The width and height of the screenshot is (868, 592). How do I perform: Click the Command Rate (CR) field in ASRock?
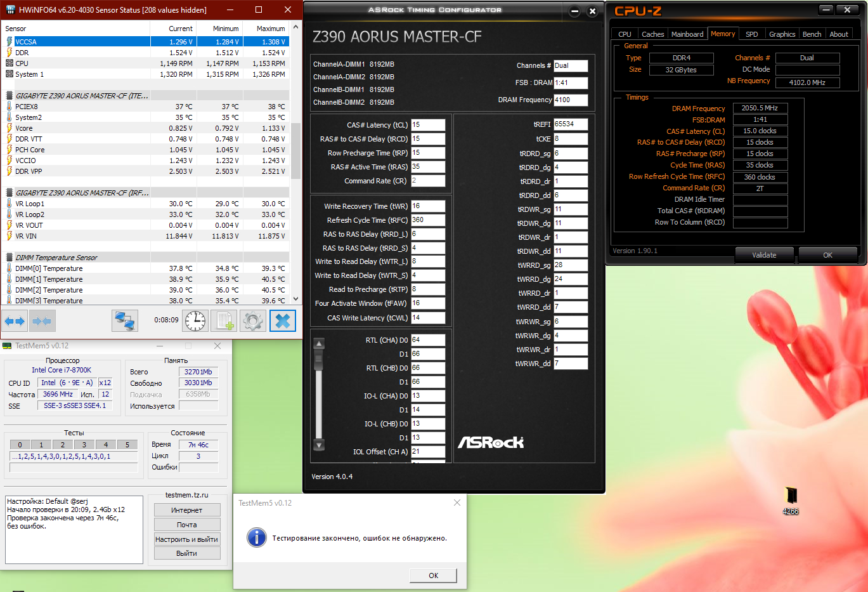coord(428,181)
